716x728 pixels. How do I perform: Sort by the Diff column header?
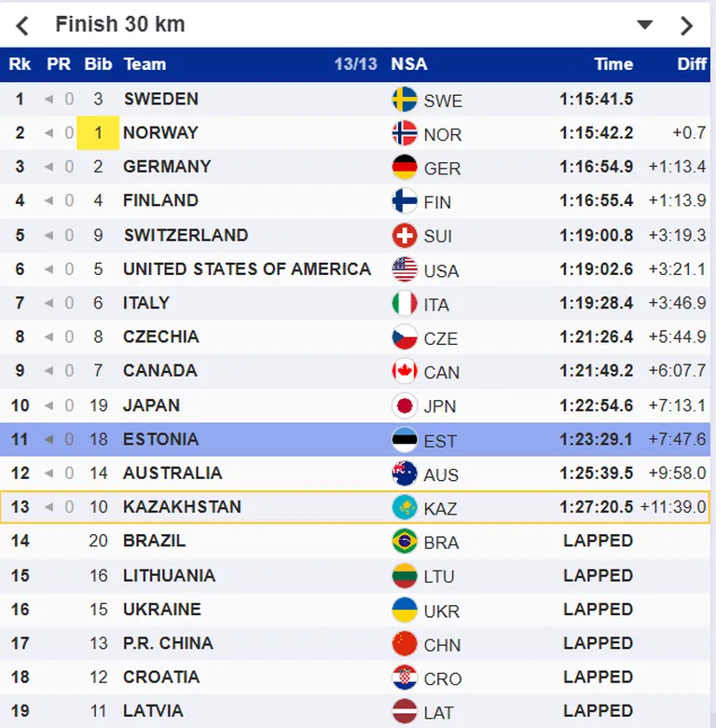(x=692, y=64)
